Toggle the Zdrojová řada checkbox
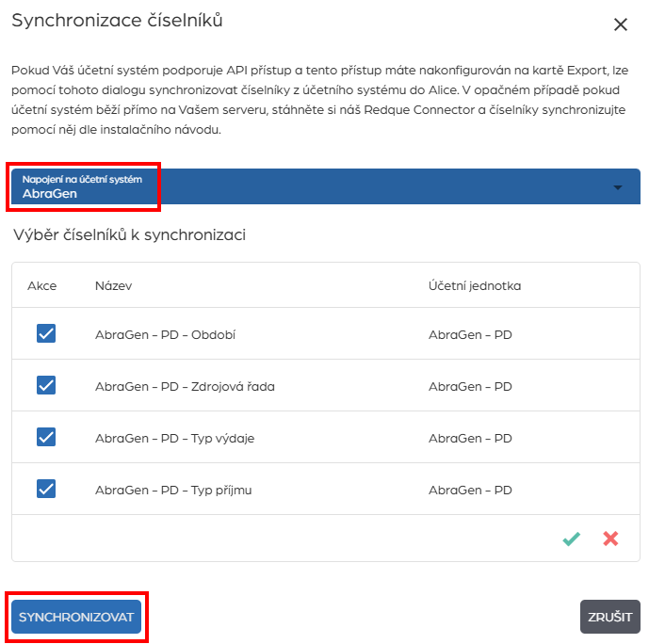 tap(45, 385)
